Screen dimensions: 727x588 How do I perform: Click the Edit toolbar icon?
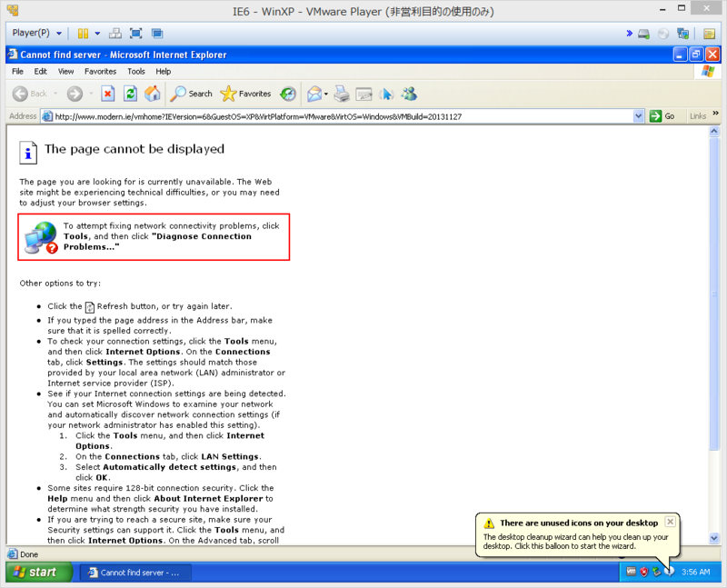(364, 95)
